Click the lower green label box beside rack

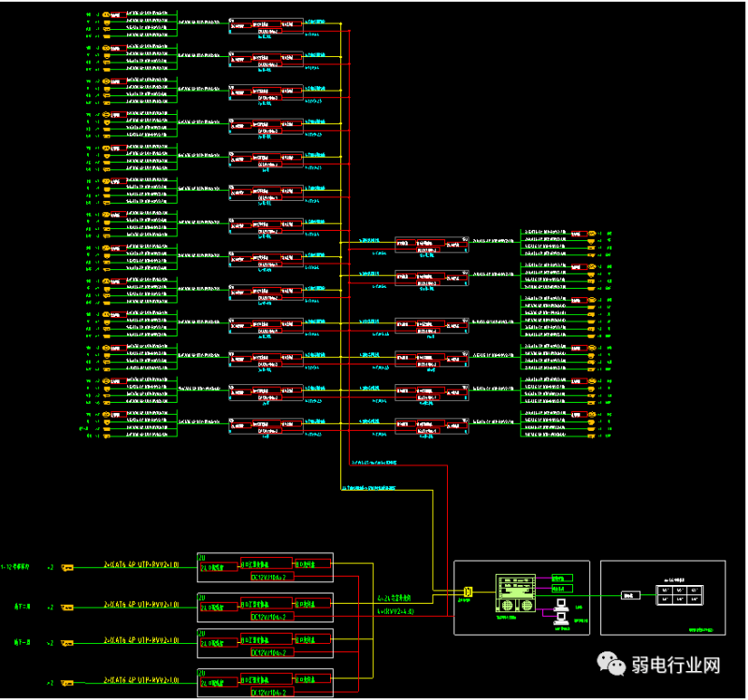[x=562, y=589]
